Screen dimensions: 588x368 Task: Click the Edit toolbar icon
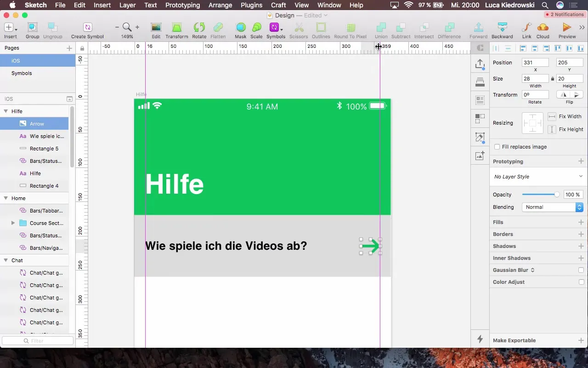pyautogui.click(x=156, y=28)
